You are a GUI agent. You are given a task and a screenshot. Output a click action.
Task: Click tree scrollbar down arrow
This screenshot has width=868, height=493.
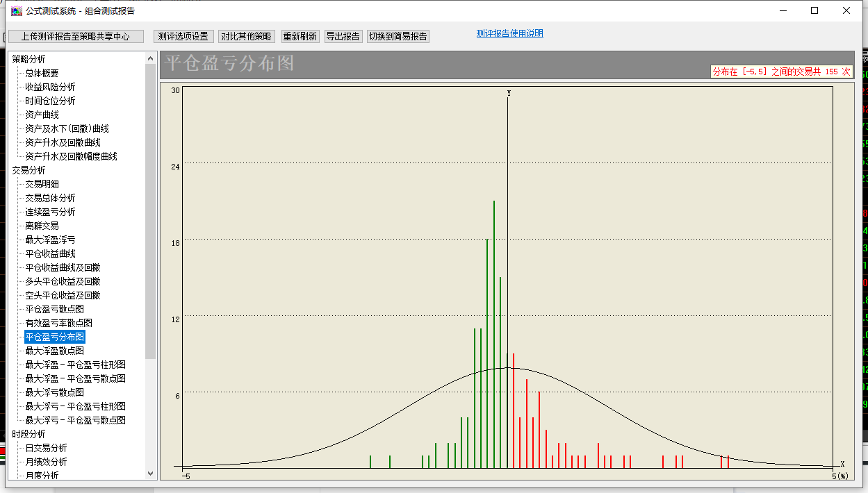[x=151, y=474]
